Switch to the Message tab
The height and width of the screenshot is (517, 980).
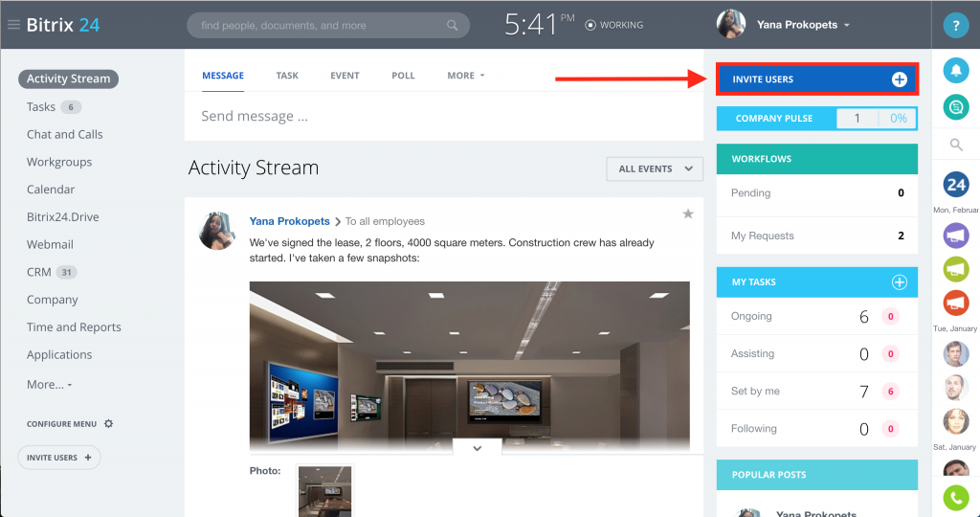pyautogui.click(x=222, y=76)
